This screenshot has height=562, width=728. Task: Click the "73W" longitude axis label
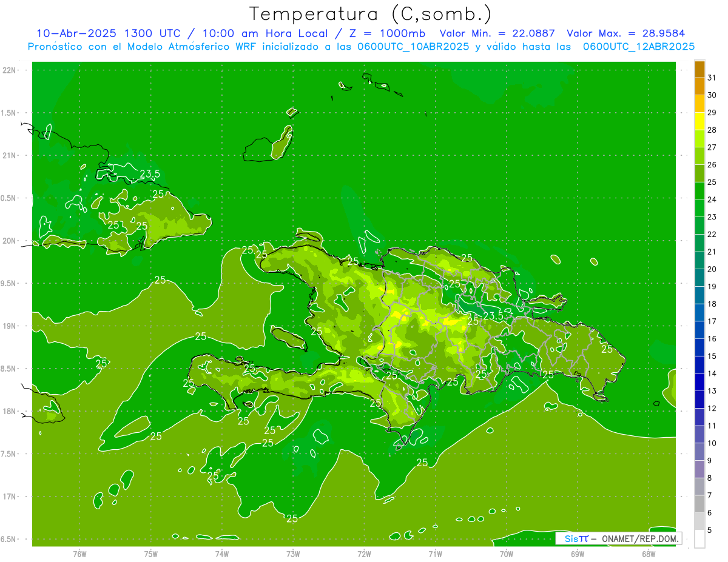tap(293, 554)
